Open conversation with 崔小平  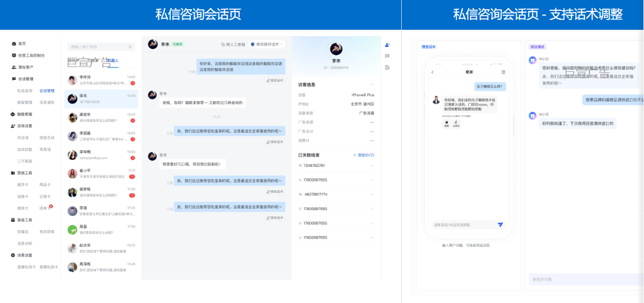pyautogui.click(x=101, y=173)
